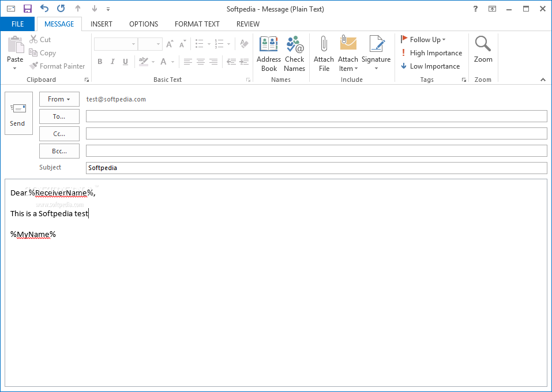
Task: Toggle Low Importance tag
Action: [x=430, y=66]
